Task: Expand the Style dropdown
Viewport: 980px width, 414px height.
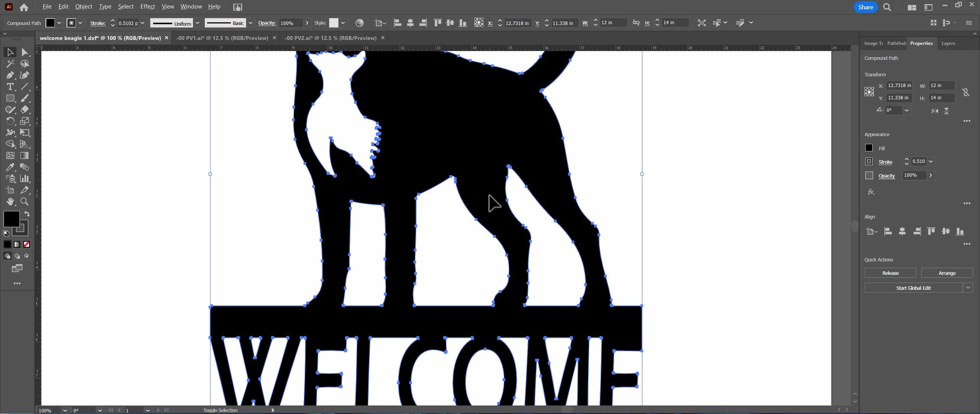Action: pyautogui.click(x=343, y=23)
